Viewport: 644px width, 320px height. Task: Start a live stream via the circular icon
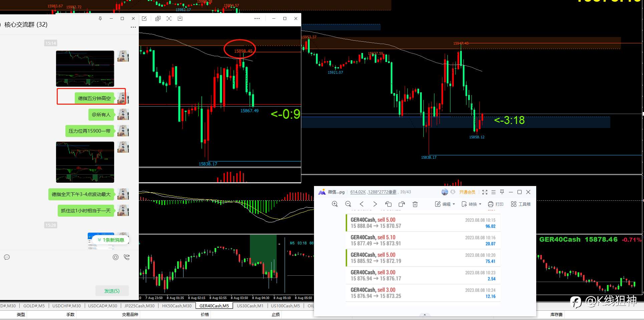click(x=115, y=257)
